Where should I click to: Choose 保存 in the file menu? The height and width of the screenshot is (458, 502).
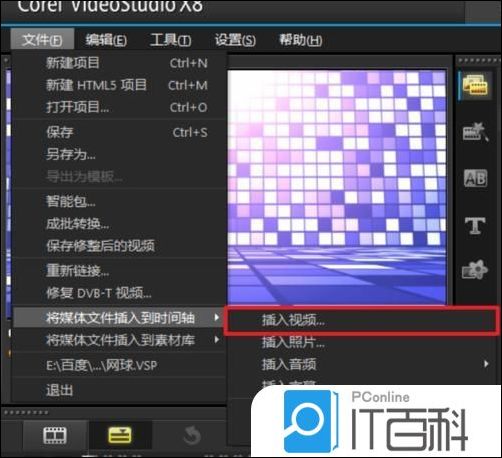tap(120, 132)
